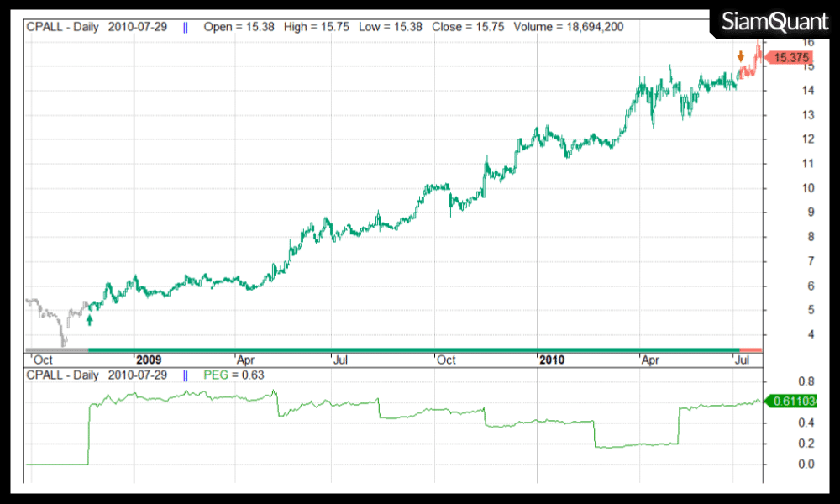Click the orange sell arrow signal
Image resolution: width=840 pixels, height=504 pixels.
click(740, 56)
